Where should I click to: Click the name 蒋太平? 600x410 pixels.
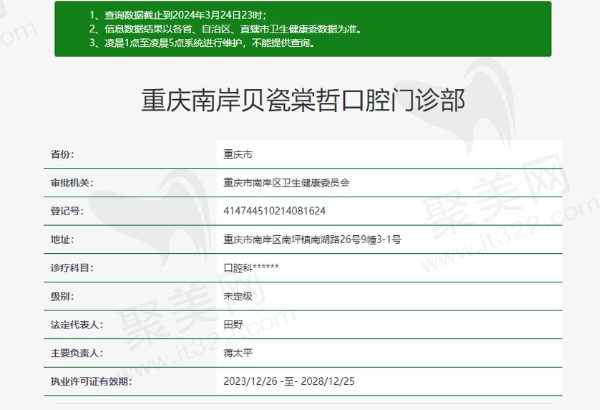(x=238, y=353)
